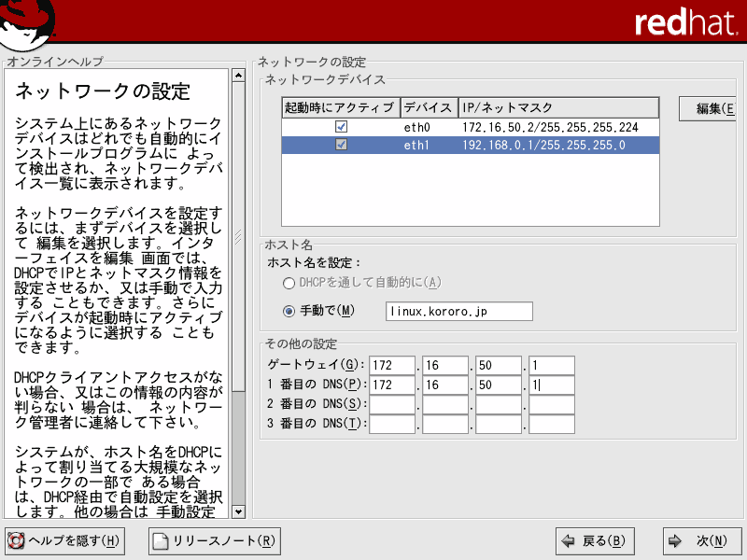Screen dimensions: 747x560
Task: Click the secondary DNS second octet field
Action: 445,404
